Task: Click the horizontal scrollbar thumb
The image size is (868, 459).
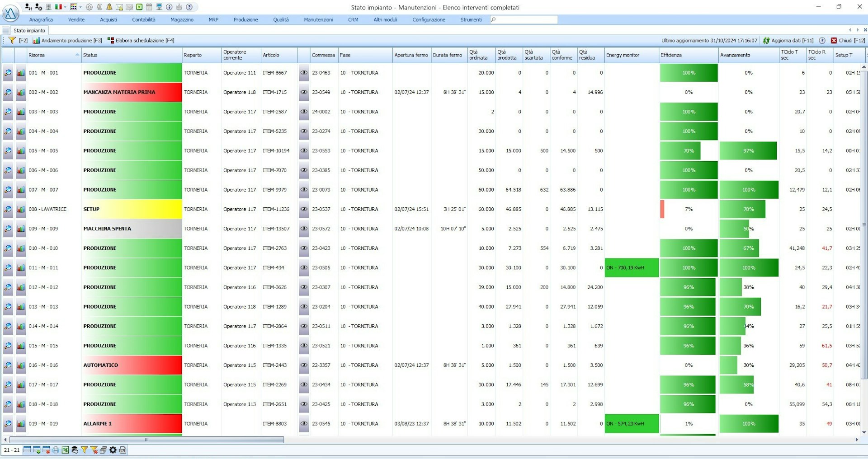Action: coord(146,440)
